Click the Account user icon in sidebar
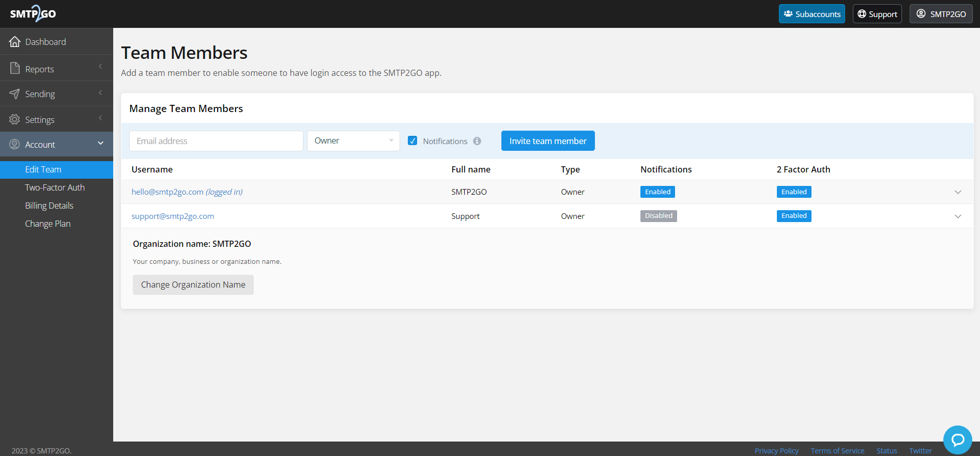The width and height of the screenshot is (980, 456). [x=14, y=144]
